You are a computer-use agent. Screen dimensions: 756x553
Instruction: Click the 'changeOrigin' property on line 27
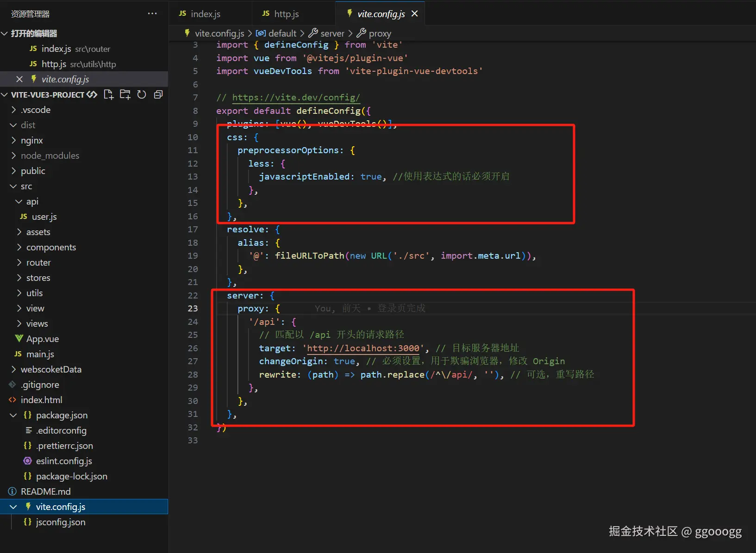291,361
